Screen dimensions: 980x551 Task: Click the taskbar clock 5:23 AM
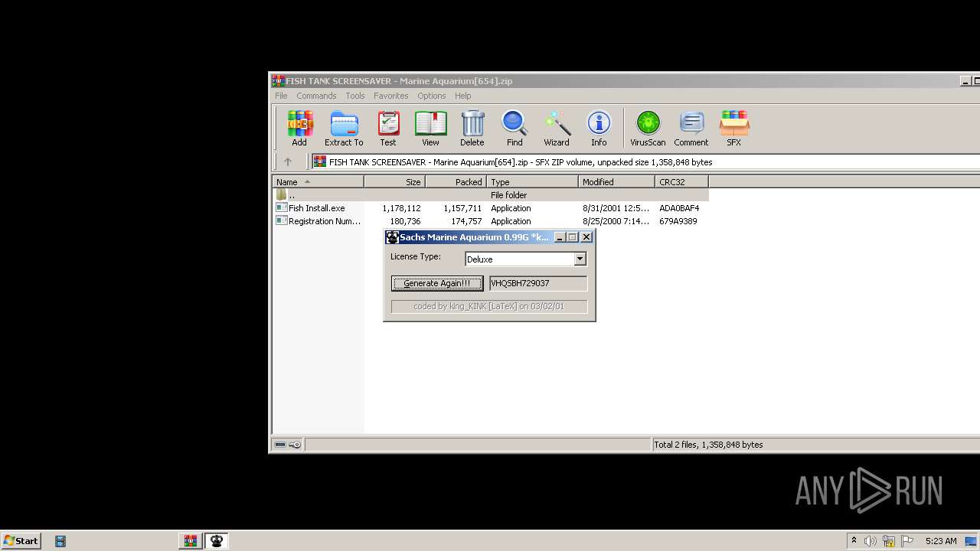[x=941, y=541]
